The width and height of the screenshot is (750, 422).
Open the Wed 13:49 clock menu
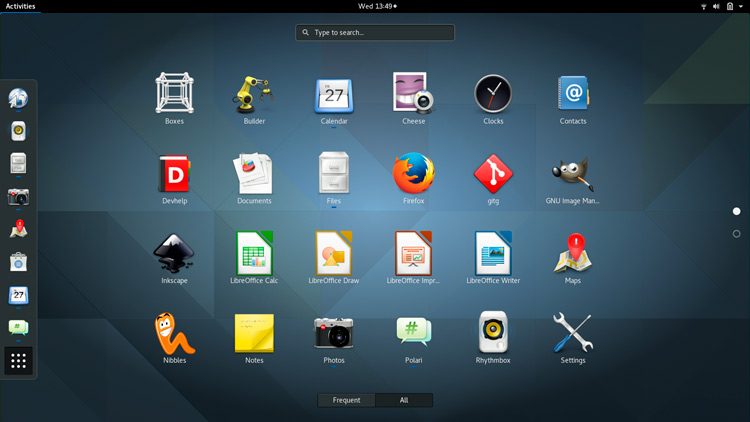(377, 6)
